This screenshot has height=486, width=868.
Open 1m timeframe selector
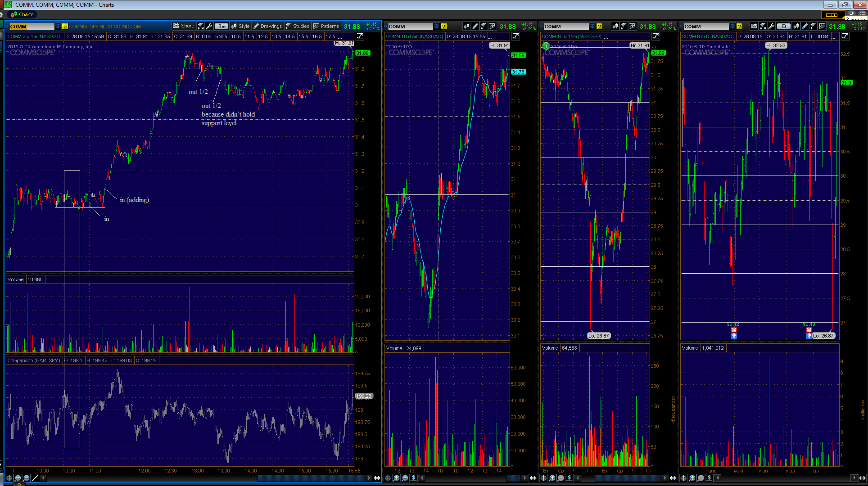coord(222,26)
